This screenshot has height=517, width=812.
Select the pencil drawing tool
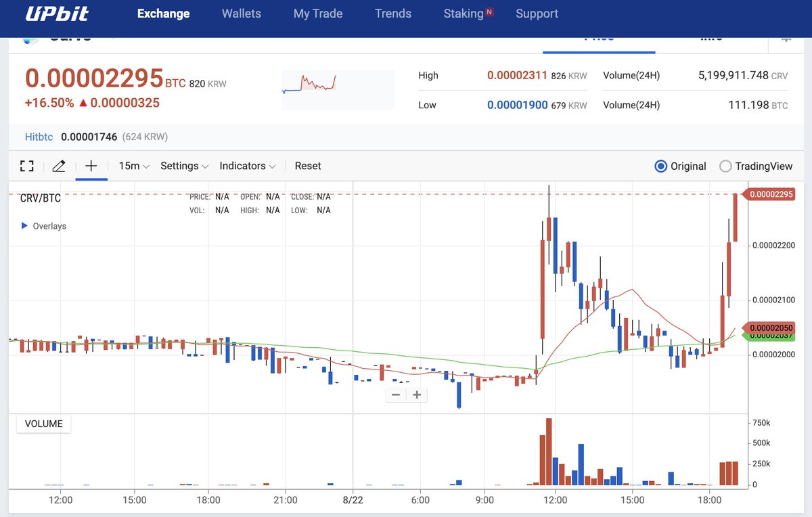(x=59, y=166)
